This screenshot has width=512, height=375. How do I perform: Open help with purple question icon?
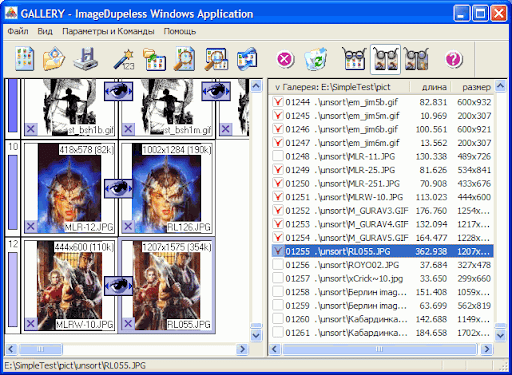pos(453,60)
